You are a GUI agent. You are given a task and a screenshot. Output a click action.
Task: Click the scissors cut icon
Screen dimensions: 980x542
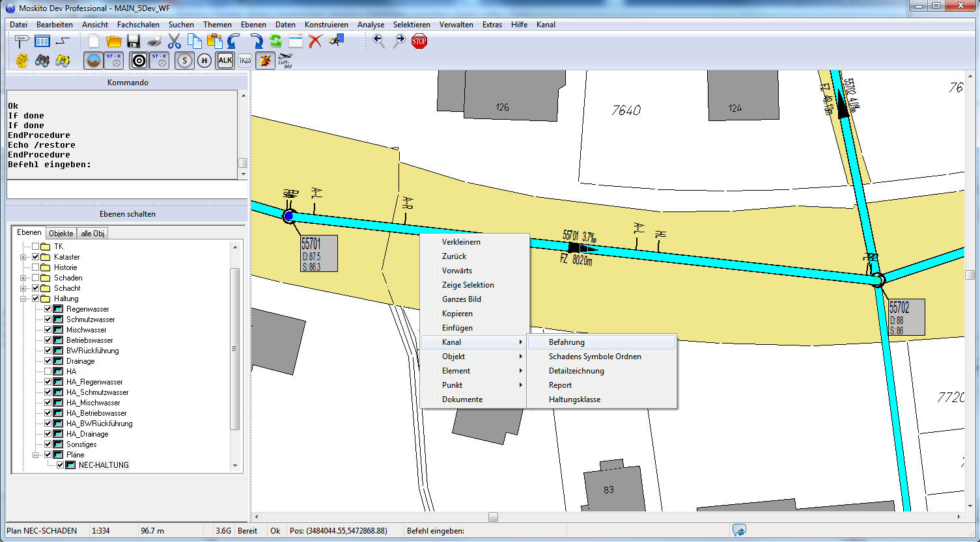coord(175,42)
